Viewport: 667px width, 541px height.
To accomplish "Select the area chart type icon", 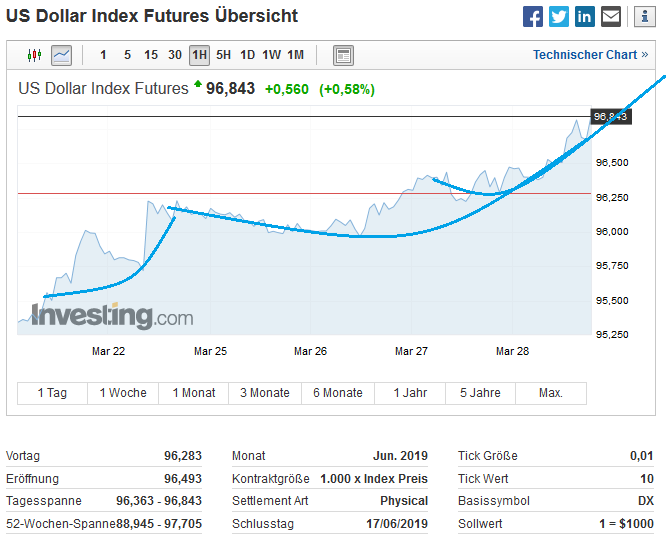I will click(62, 55).
